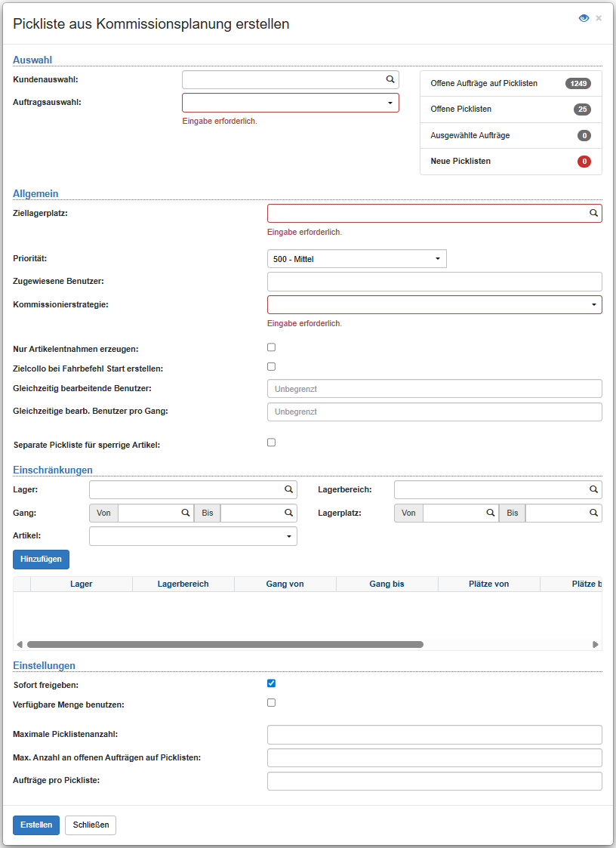Screen dimensions: 616x848
Task: Uncheck Sofort freigeben
Action: coord(271,683)
